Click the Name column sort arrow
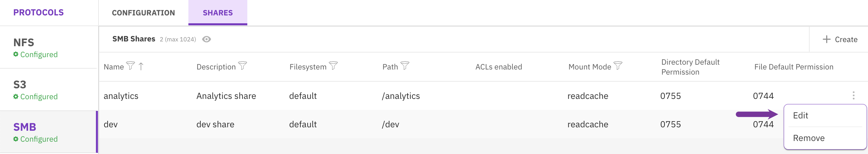The width and height of the screenshot is (868, 154). pos(141,66)
